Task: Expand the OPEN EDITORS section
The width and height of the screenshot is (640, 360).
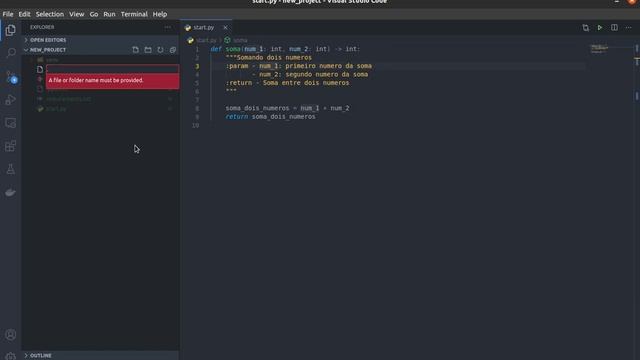Action: pyautogui.click(x=48, y=40)
